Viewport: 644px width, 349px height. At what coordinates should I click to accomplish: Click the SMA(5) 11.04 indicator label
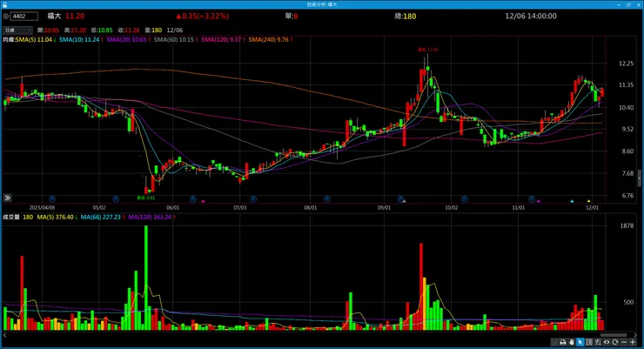pos(36,40)
